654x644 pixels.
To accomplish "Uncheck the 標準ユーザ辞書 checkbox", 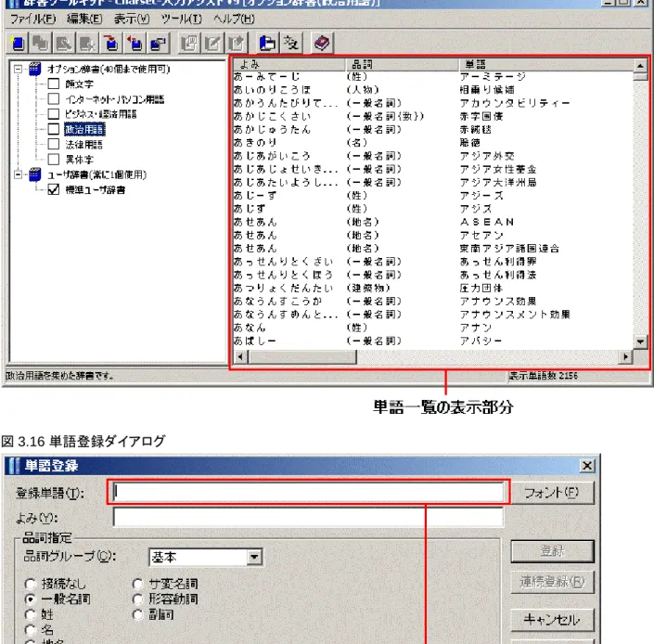I will tap(54, 190).
